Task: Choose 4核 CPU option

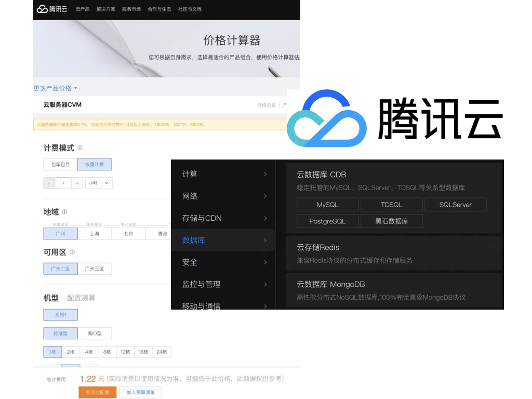Action: [89, 352]
